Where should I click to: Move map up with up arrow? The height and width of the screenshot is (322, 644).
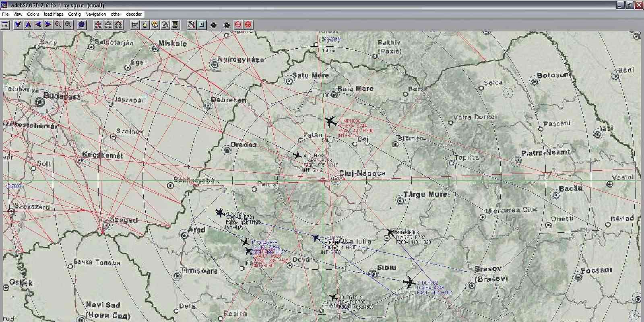pos(28,25)
